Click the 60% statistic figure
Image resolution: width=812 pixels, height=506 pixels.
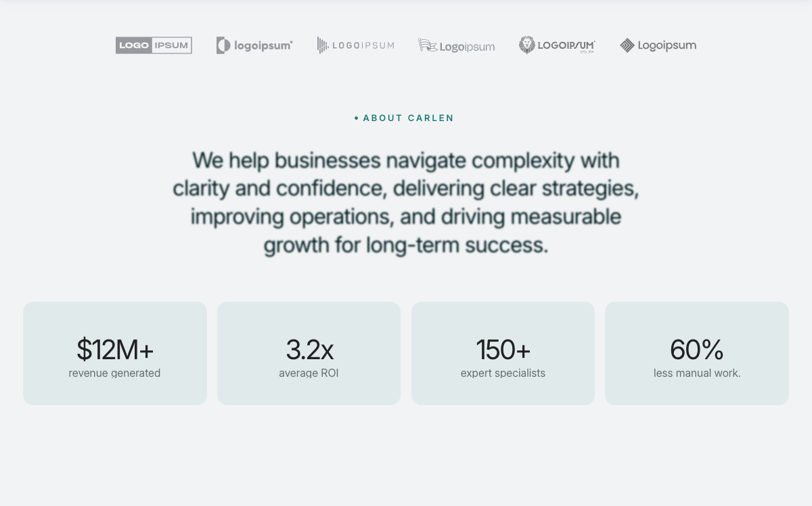tap(697, 350)
